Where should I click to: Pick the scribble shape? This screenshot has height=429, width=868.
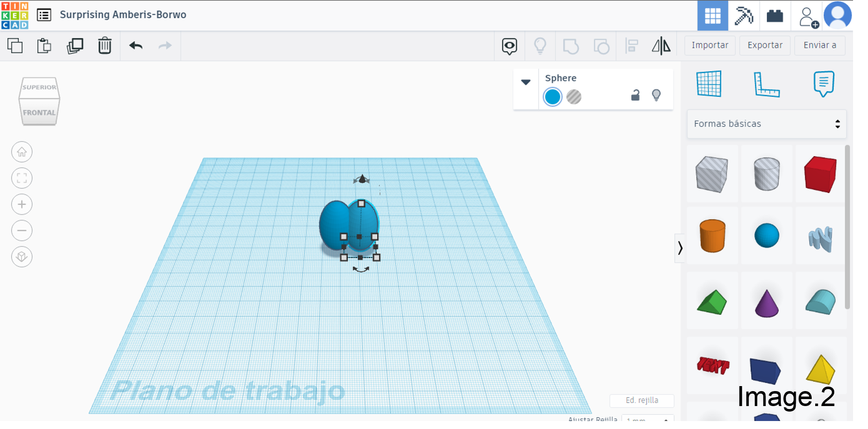820,239
